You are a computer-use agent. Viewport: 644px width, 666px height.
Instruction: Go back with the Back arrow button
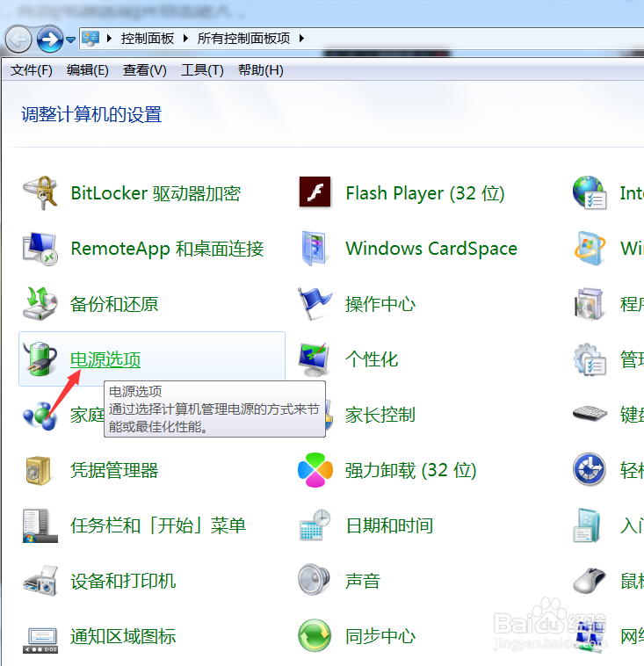pyautogui.click(x=18, y=40)
